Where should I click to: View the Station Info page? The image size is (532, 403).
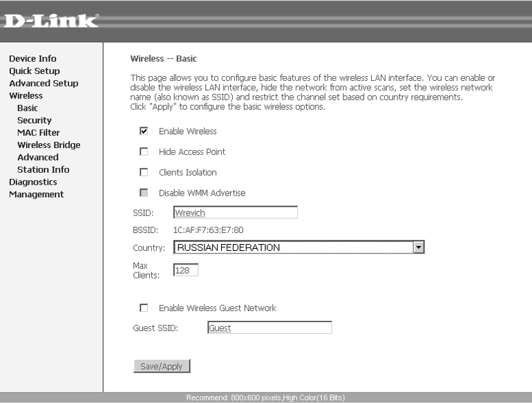(x=43, y=170)
